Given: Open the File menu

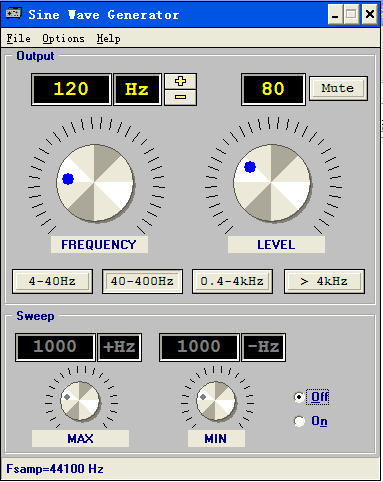Looking at the screenshot, I should click(18, 38).
